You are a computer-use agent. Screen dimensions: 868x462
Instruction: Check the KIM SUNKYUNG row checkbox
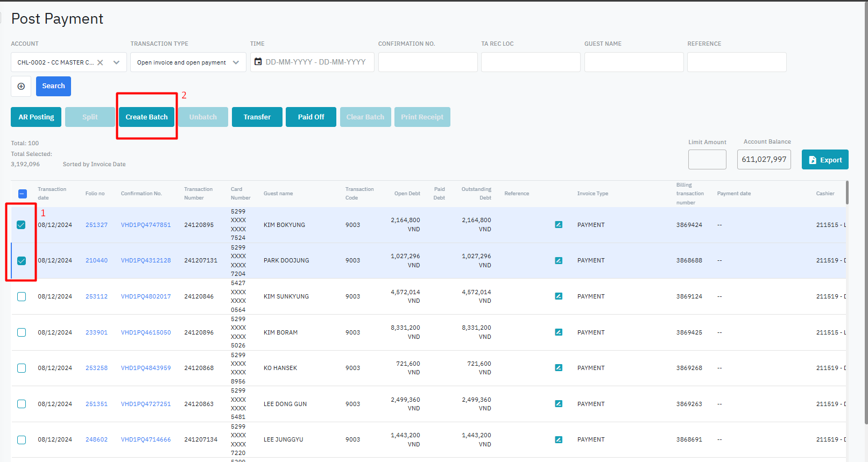tap(22, 296)
